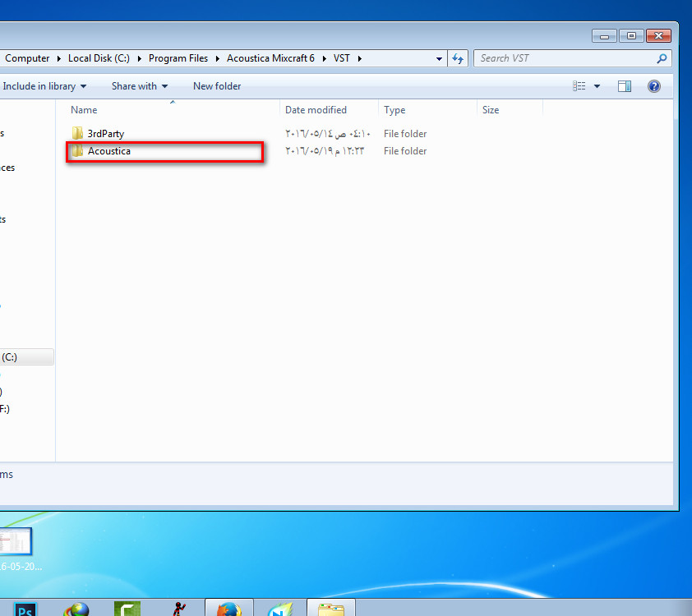Navigate to Program Files breadcrumb
692x616 pixels.
pyautogui.click(x=178, y=58)
